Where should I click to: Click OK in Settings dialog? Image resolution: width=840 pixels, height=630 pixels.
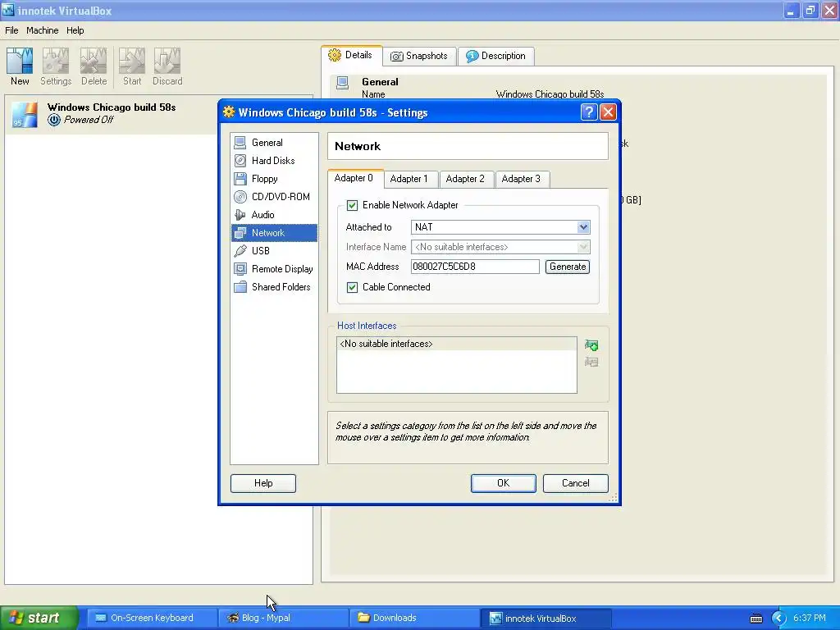coord(503,483)
